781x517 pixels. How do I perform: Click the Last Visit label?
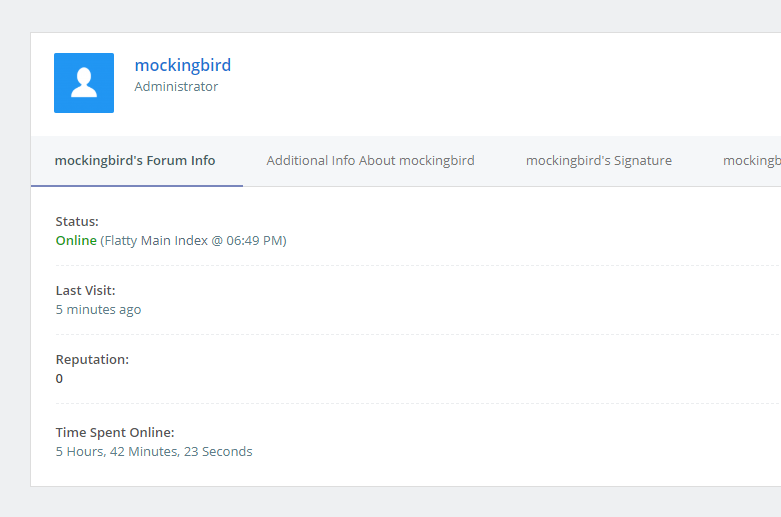pos(85,290)
